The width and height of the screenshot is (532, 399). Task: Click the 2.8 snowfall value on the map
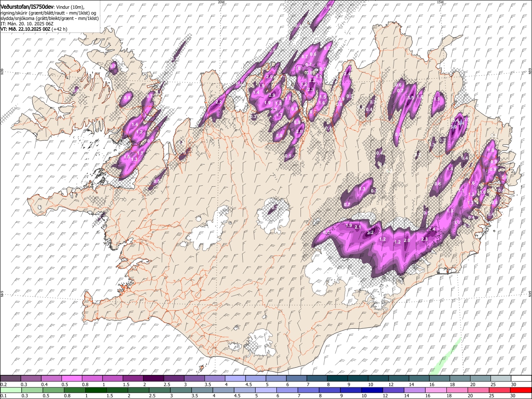click(x=300, y=131)
